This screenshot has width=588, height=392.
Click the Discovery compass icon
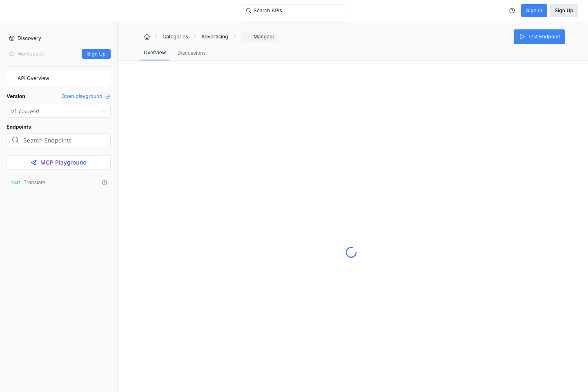point(11,38)
